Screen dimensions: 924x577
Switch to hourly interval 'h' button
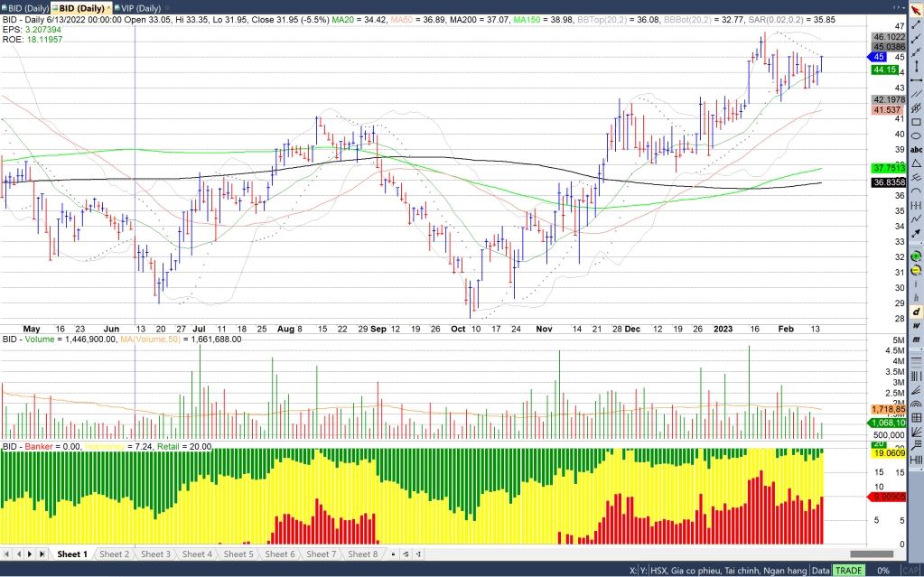coord(917,298)
